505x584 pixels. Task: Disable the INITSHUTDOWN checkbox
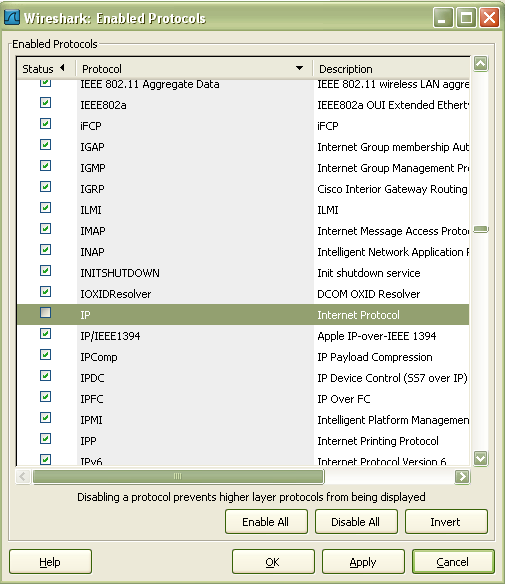coord(45,270)
